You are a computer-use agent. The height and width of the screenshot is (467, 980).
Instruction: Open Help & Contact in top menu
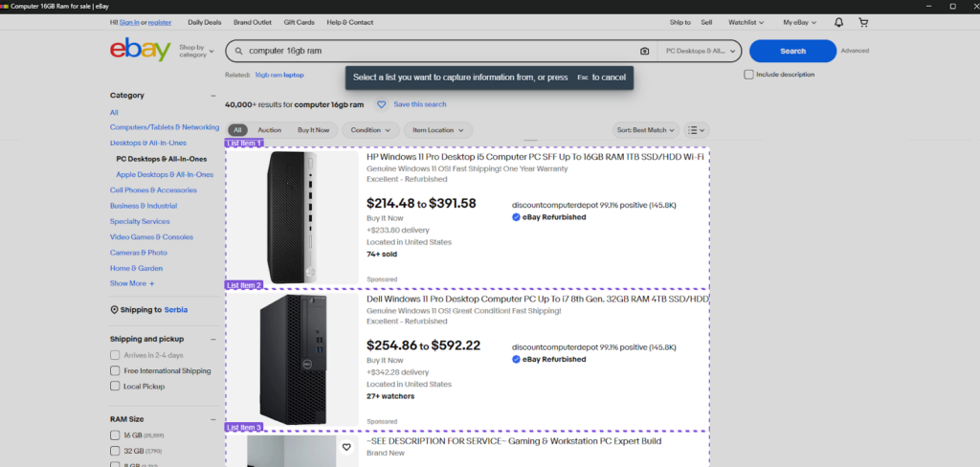pos(350,23)
